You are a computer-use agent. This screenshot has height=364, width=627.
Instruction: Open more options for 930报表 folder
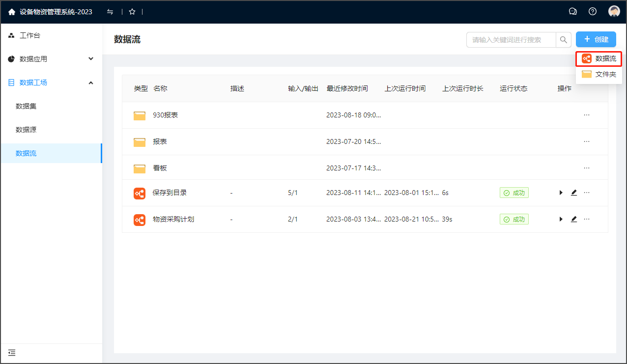586,115
